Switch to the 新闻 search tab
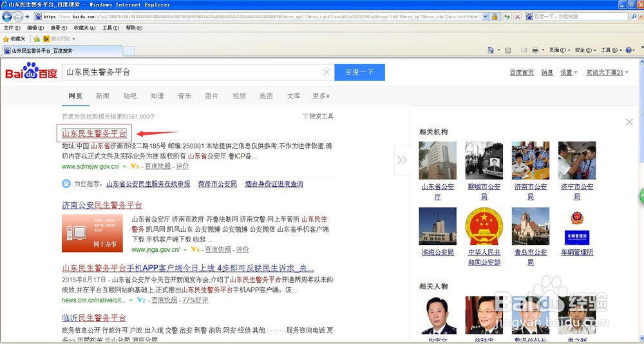Viewport: 644px width, 344px height. pos(102,96)
